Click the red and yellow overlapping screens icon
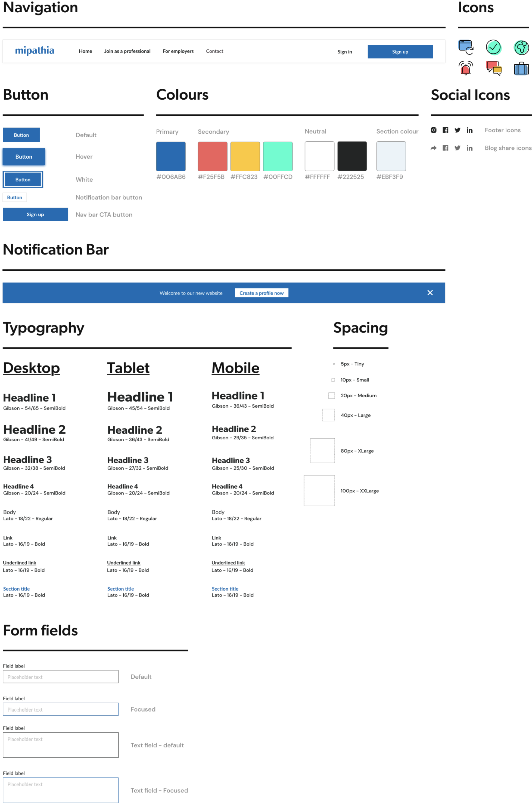This screenshot has height=803, width=532. 493,67
